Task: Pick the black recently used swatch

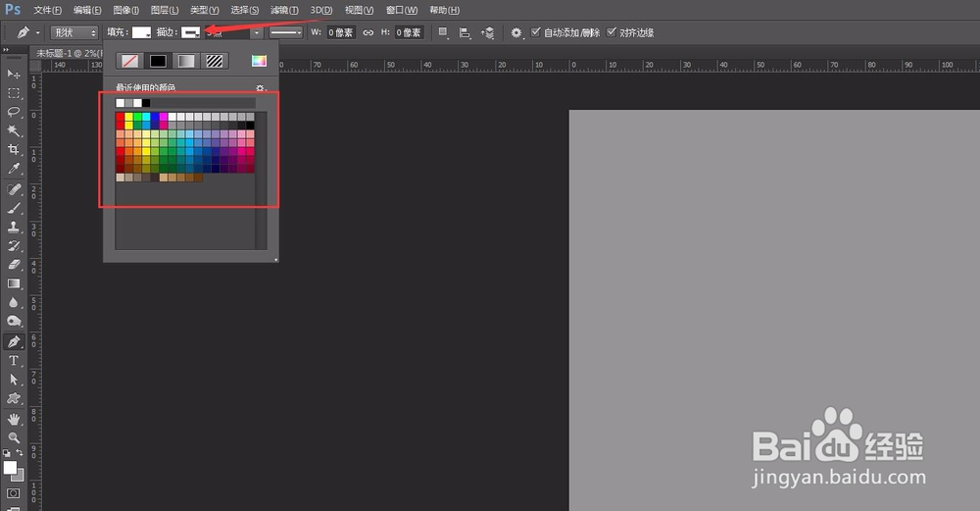Action: click(146, 103)
